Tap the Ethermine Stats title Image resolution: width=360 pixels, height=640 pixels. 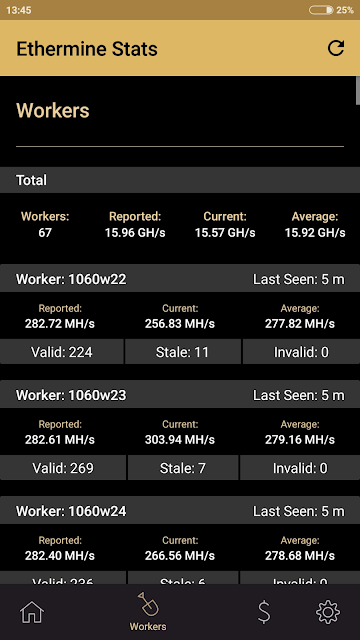click(87, 49)
